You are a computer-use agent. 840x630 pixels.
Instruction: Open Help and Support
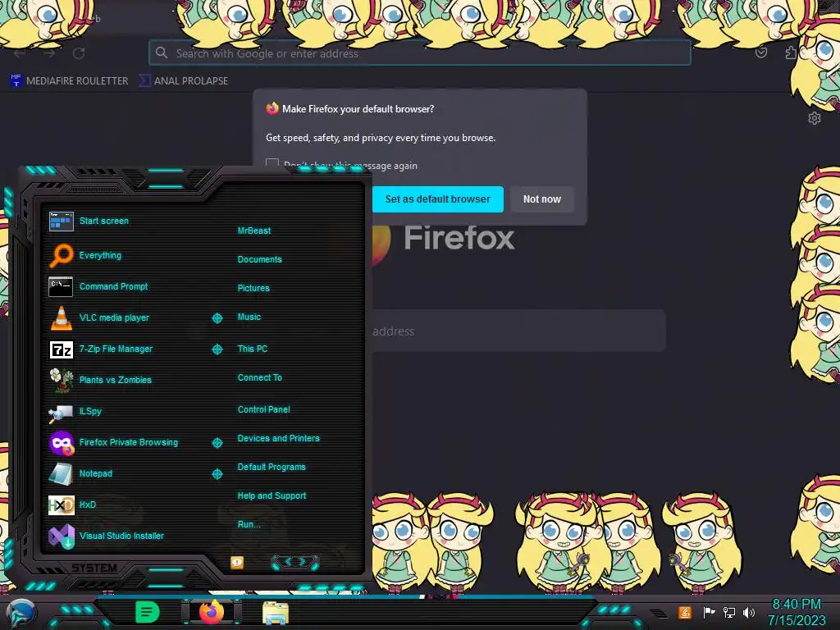(x=272, y=496)
